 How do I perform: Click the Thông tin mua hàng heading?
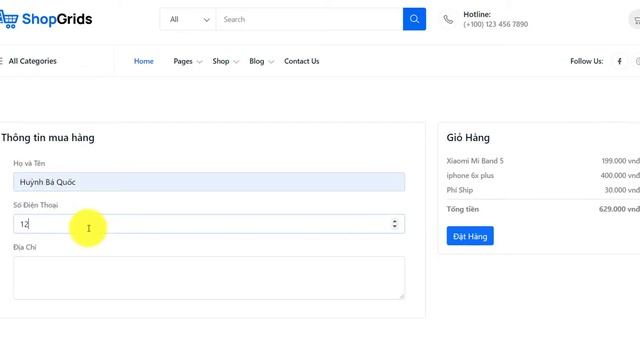click(x=48, y=138)
